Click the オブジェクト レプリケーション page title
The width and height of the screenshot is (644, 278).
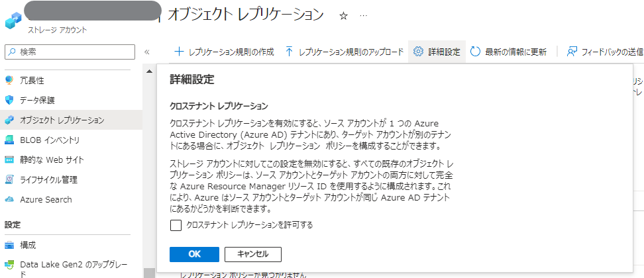click(246, 15)
